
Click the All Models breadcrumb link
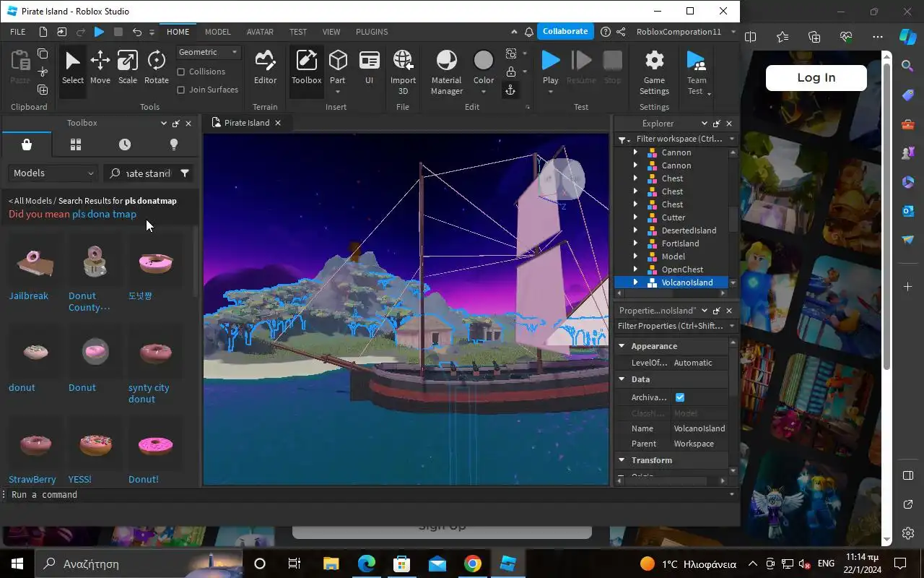click(32, 201)
